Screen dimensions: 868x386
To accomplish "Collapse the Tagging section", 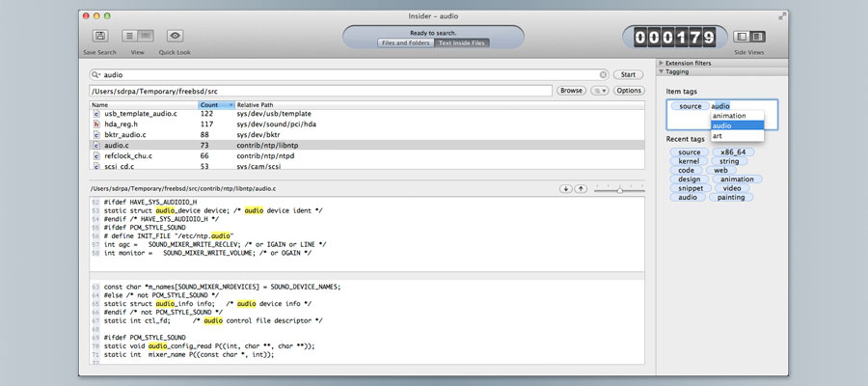I will click(662, 71).
